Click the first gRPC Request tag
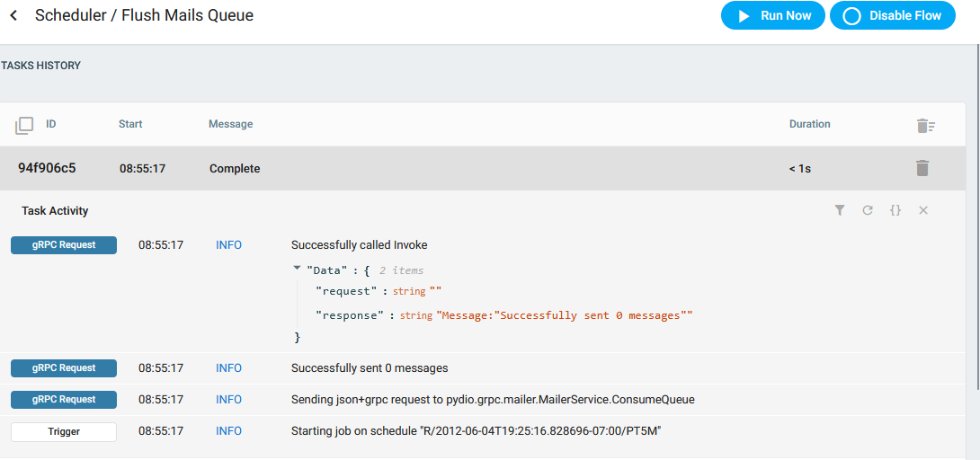The width and height of the screenshot is (980, 460). [x=64, y=245]
